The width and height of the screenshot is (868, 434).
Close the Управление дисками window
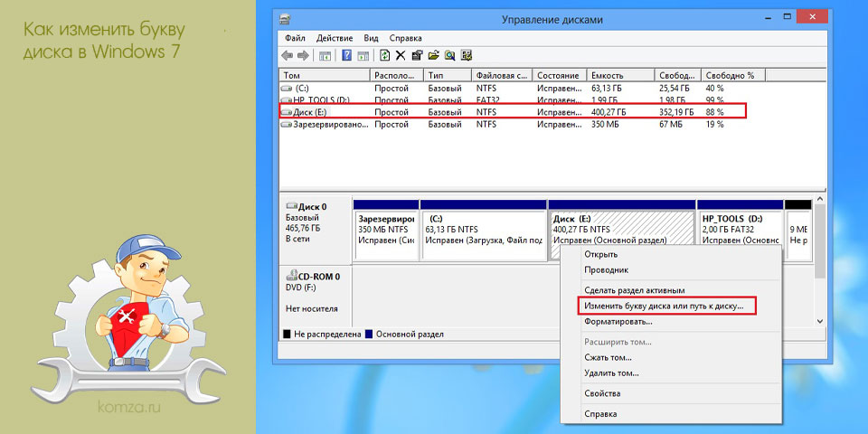810,18
